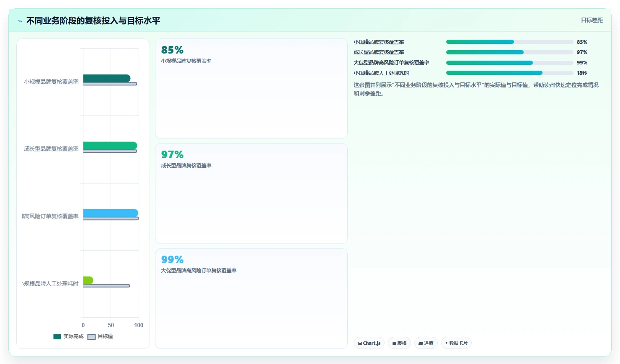Click the lime 人工处理耗时 chart bar
Screen dimensions: 620x364
click(88, 280)
